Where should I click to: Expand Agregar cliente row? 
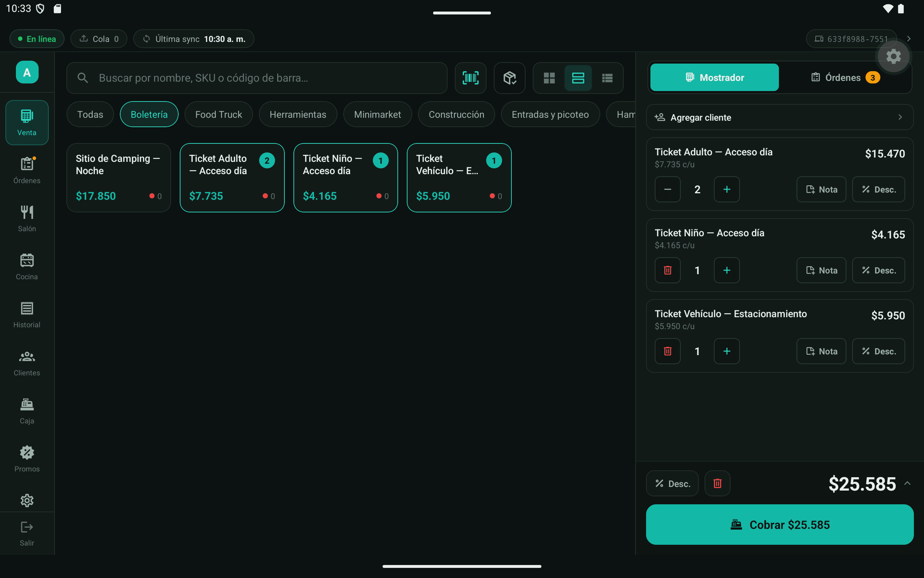pos(779,117)
